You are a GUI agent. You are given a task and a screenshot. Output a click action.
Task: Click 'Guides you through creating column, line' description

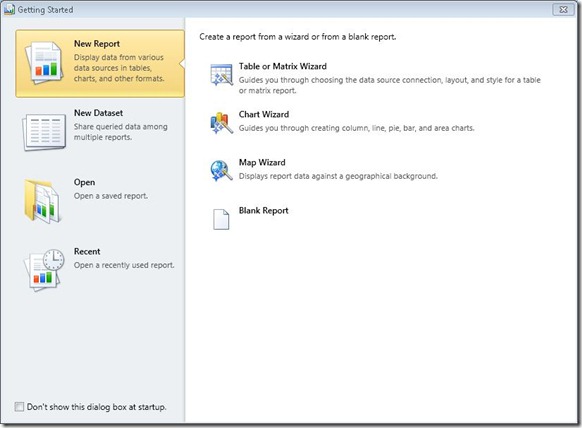pyautogui.click(x=356, y=128)
